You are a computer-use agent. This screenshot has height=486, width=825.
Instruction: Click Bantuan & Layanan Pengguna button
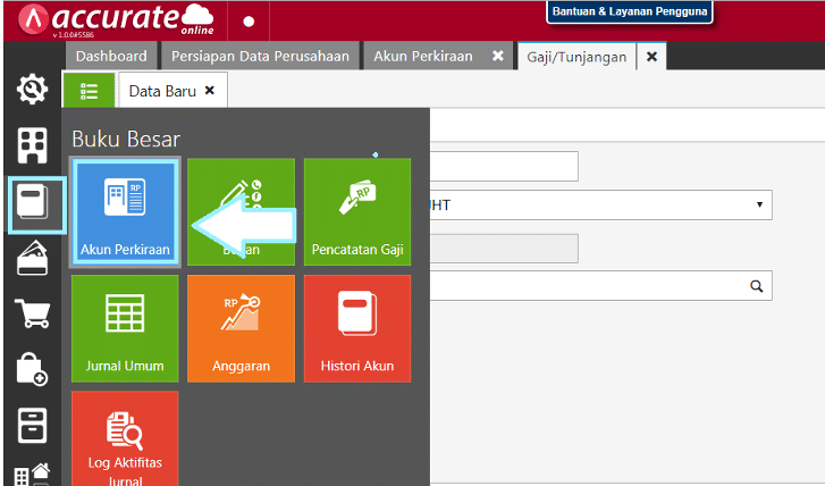(x=629, y=12)
